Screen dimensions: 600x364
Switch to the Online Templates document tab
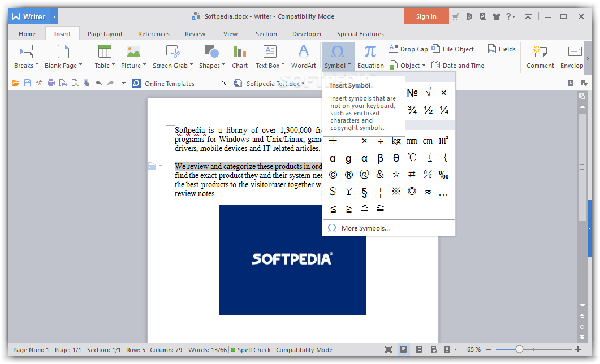(170, 83)
